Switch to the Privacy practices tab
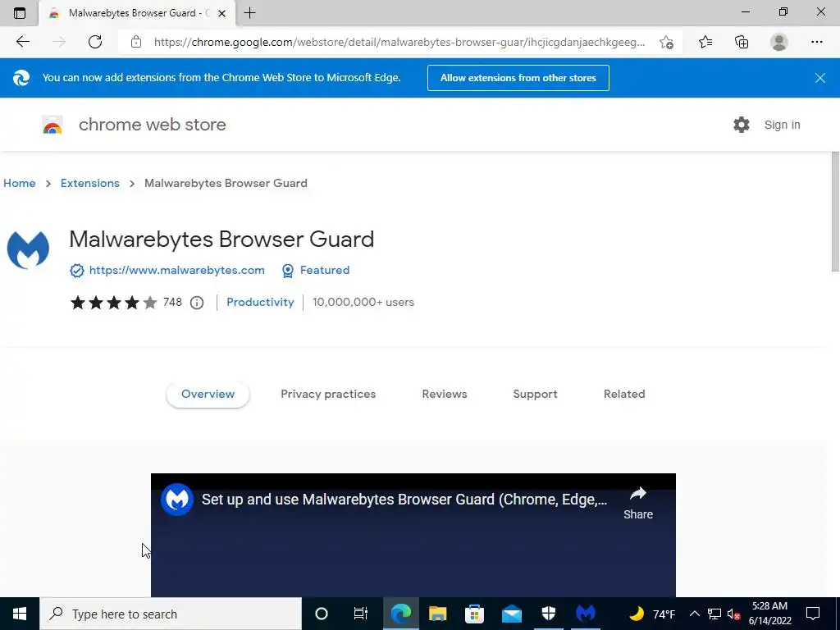Image resolution: width=840 pixels, height=630 pixels. click(x=328, y=395)
